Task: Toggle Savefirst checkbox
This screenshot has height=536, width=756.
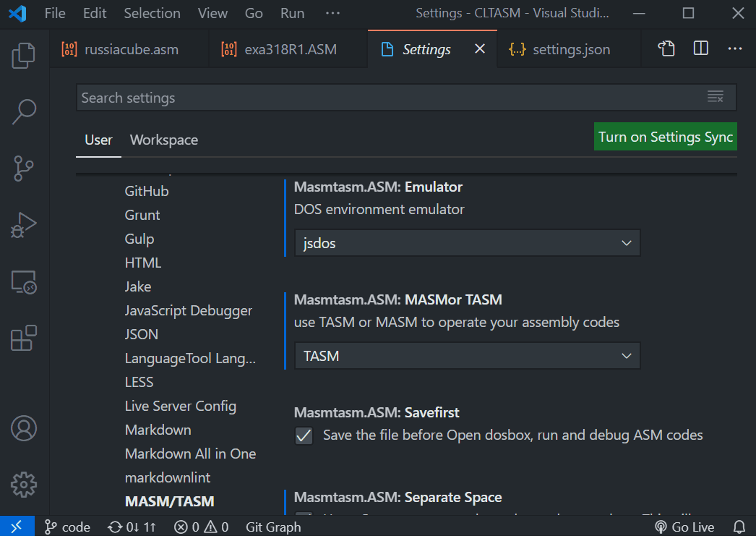Action: [304, 435]
